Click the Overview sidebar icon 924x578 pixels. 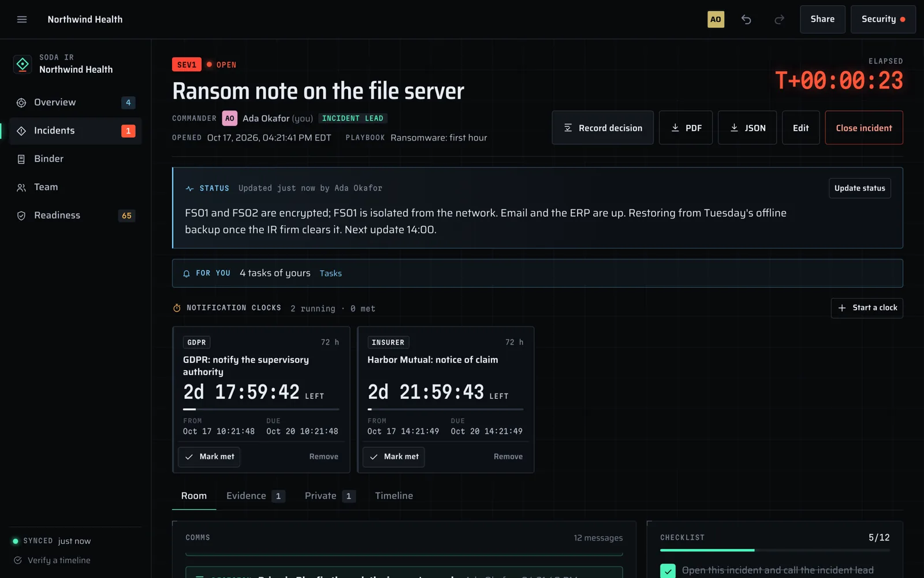21,103
